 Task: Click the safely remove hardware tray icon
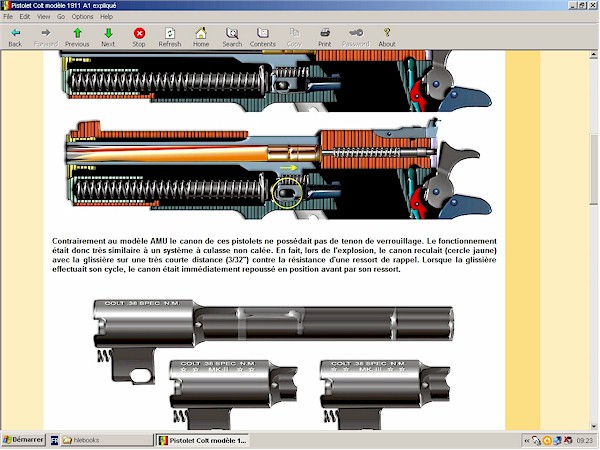pos(536,441)
